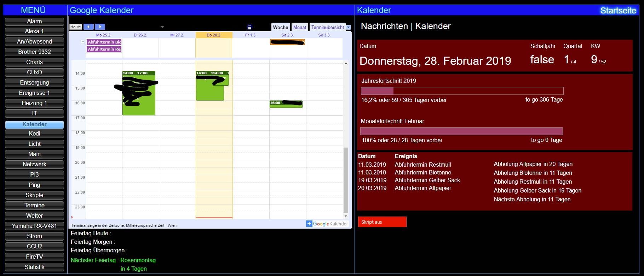Viewport: 644px width, 276px height.
Task: Open the calendar list dropdown beside Terminübersicht
Action: (349, 27)
